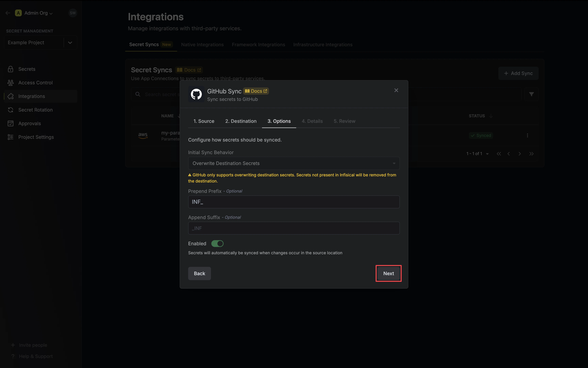Click the Admin Org 'A' logo badge
The height and width of the screenshot is (368, 588).
[18, 13]
